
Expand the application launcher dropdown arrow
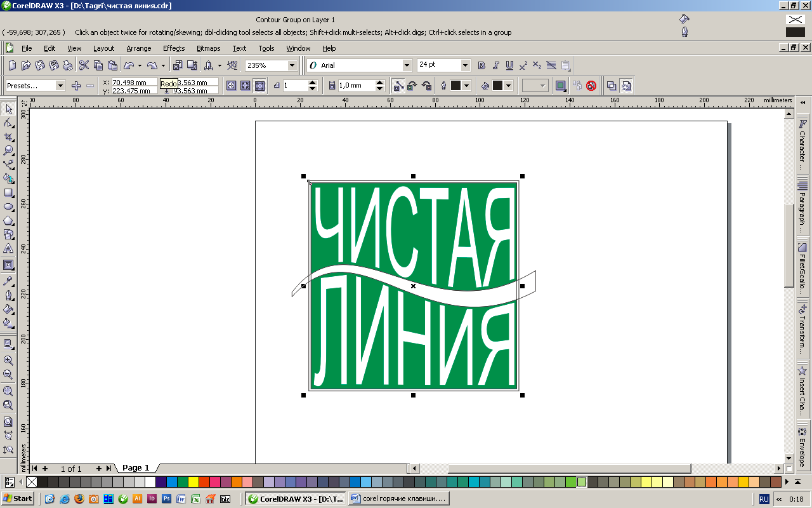click(x=219, y=65)
